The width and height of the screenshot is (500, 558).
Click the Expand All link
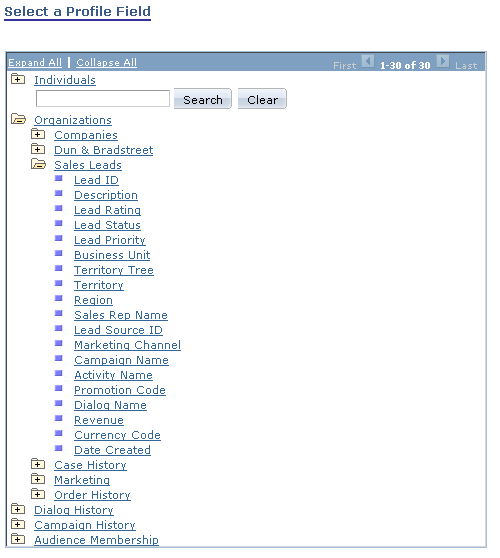point(35,63)
